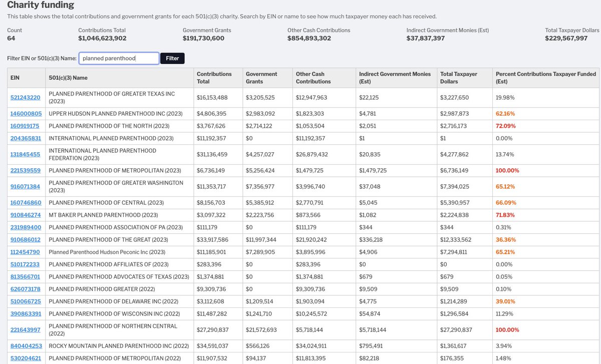Open EIN link 390863391
Image resolution: width=601 pixels, height=364 pixels.
[26, 314]
